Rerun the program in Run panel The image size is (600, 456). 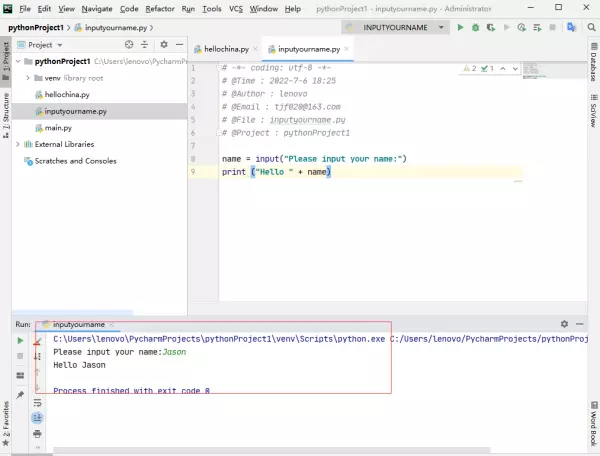point(20,340)
